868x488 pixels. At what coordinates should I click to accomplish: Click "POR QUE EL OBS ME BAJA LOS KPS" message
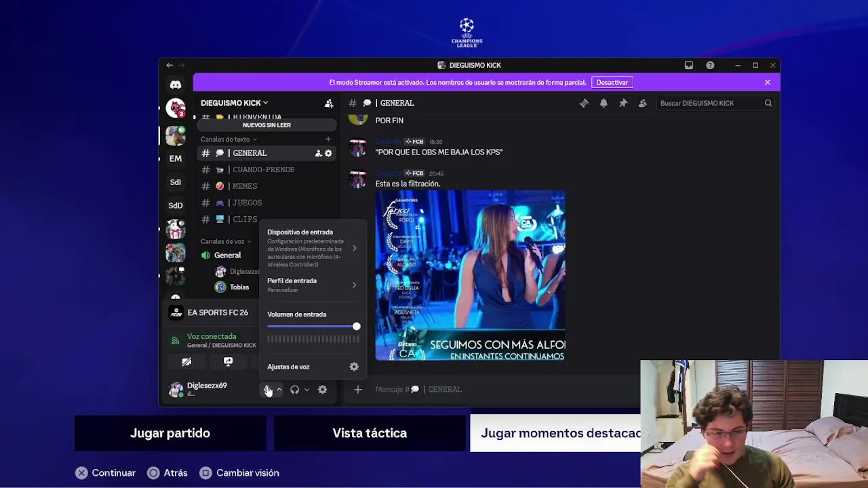(439, 152)
